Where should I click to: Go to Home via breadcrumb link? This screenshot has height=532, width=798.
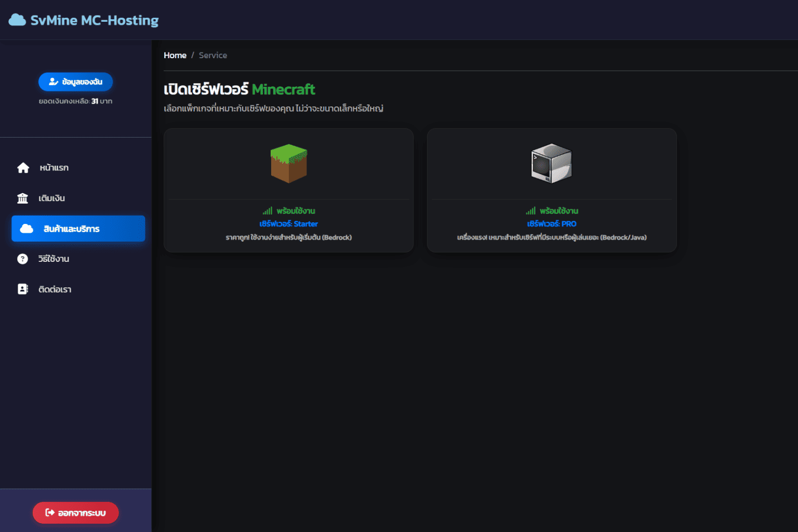point(175,55)
